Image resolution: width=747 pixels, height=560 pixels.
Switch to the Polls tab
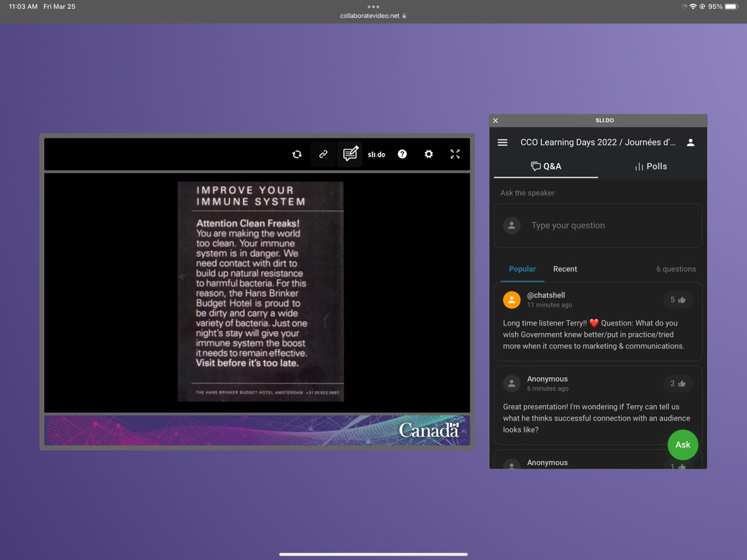[x=651, y=166]
